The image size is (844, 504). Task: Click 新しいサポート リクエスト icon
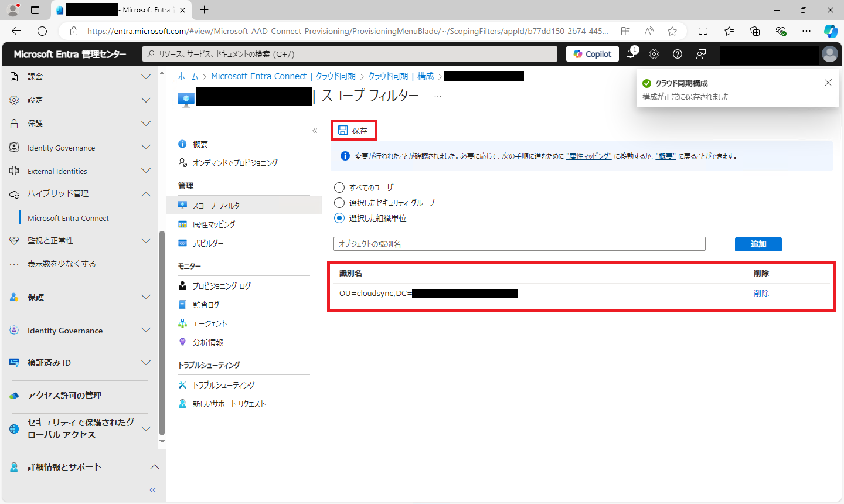pos(182,404)
